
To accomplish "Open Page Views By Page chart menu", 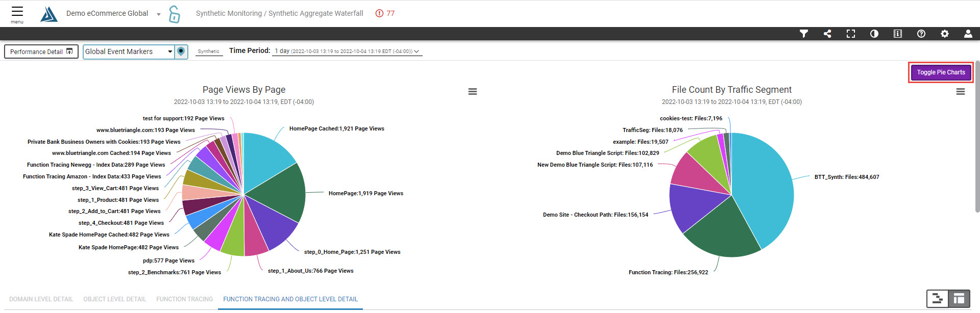I will 472,92.
